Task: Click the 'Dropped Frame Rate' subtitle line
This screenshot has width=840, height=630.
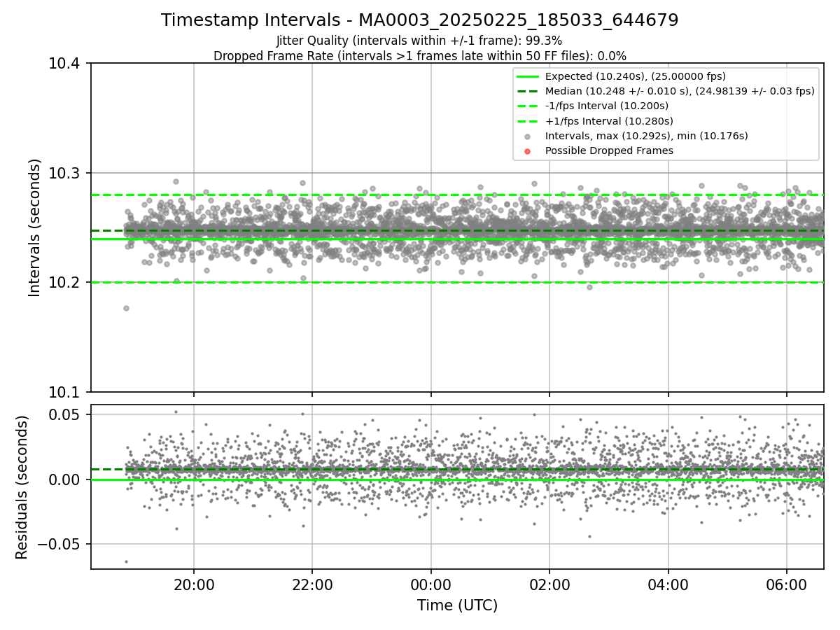Action: [419, 56]
